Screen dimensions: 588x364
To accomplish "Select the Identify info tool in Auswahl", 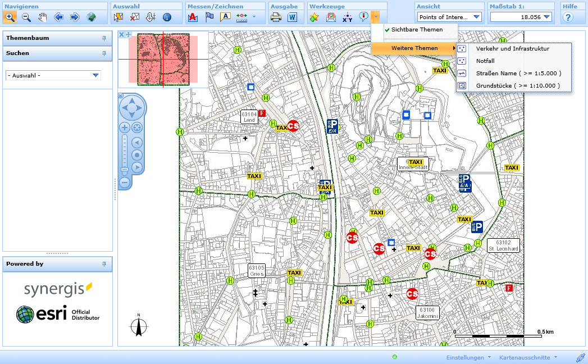I will point(167,17).
